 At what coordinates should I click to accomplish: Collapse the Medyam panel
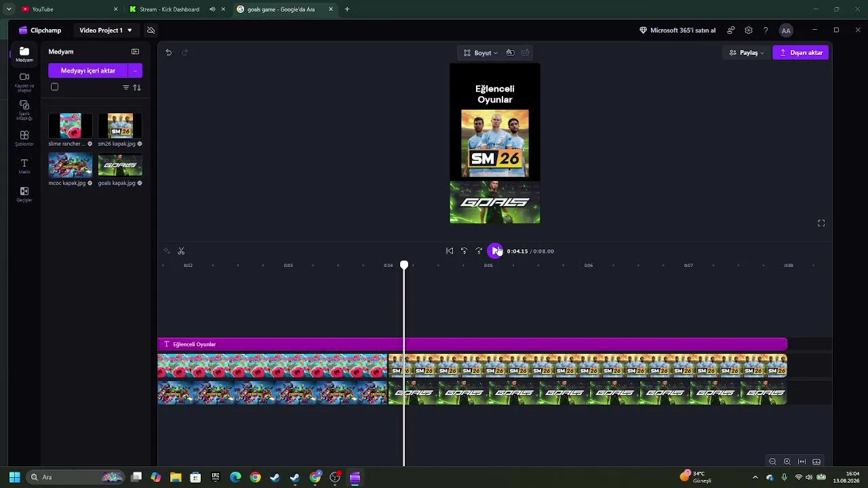pos(135,52)
